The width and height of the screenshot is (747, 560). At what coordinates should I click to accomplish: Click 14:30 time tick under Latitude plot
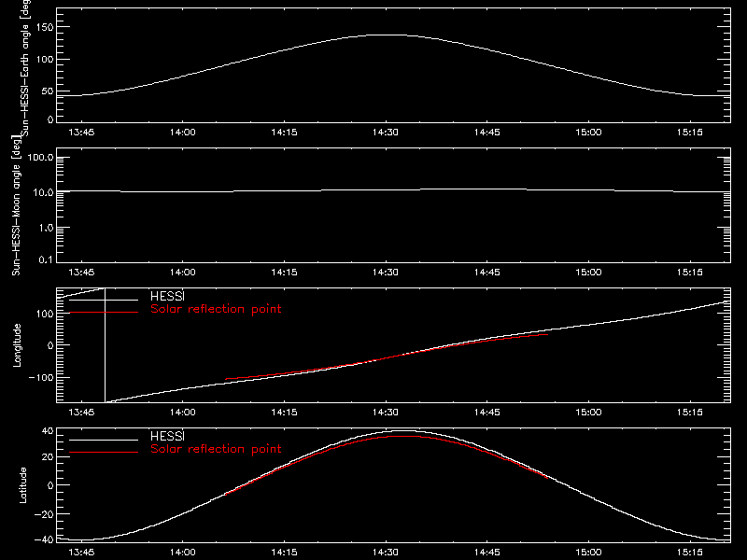click(386, 552)
